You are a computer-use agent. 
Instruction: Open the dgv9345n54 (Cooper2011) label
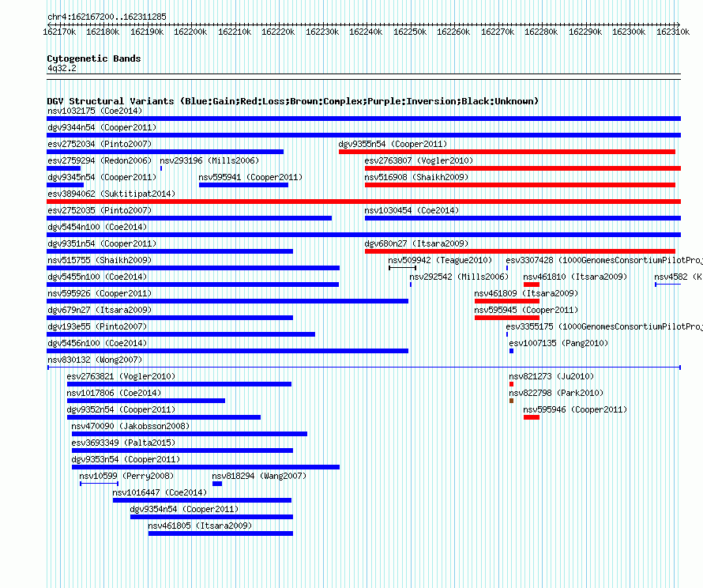(x=102, y=177)
